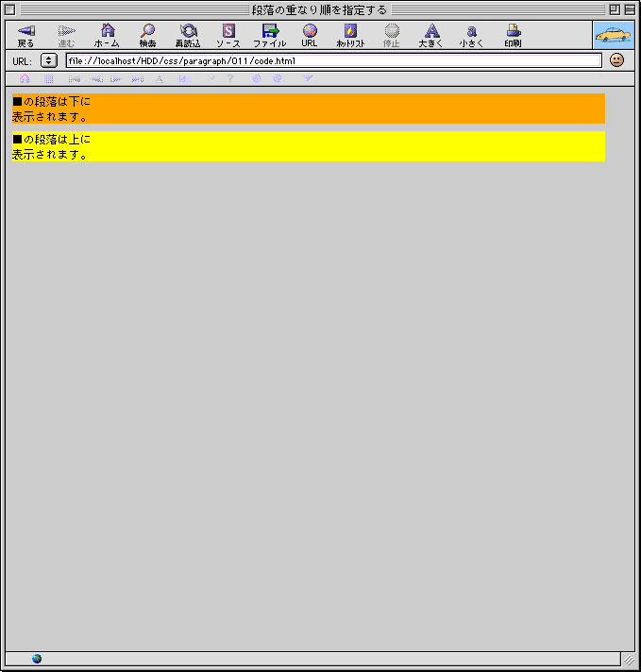Click into the URL address field
The width and height of the screenshot is (641, 672).
click(x=333, y=60)
